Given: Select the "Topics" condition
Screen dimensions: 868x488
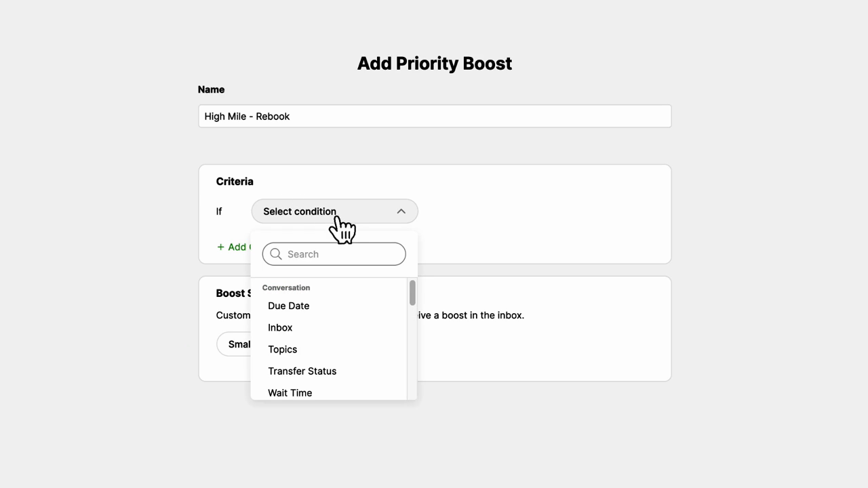Looking at the screenshot, I should click(282, 349).
